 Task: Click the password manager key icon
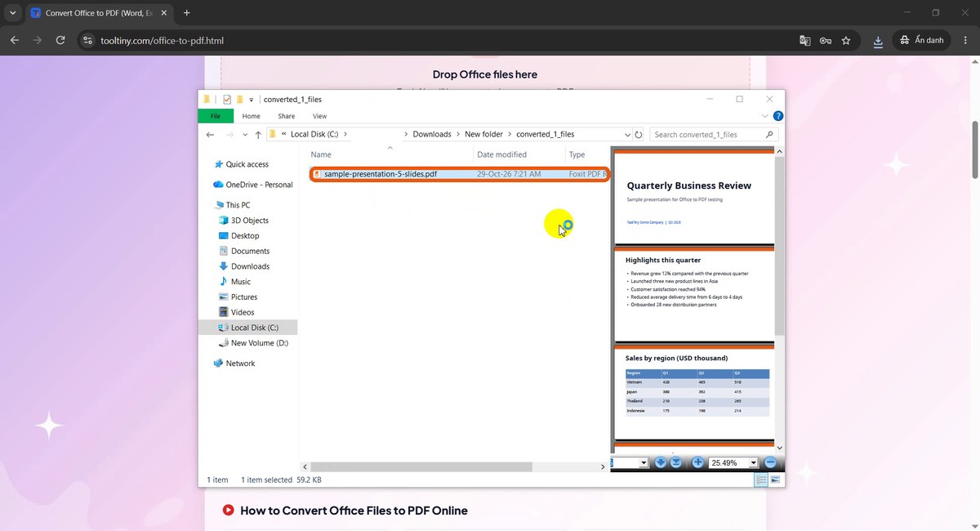[826, 40]
